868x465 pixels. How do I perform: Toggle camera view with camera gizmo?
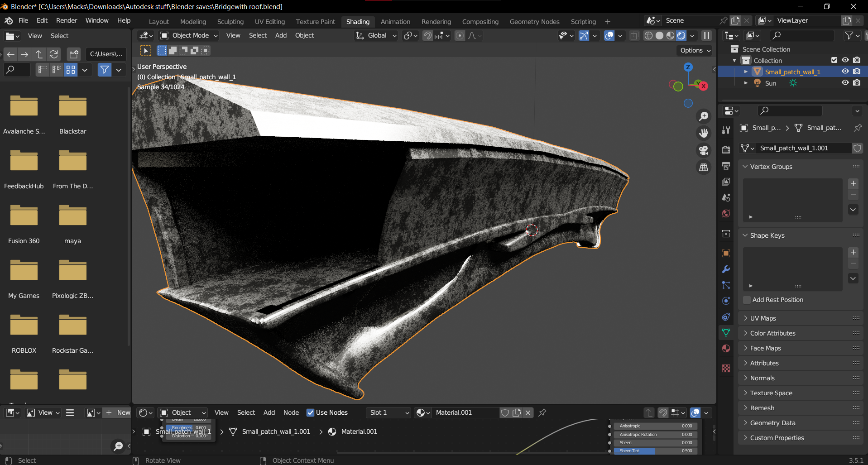[704, 150]
